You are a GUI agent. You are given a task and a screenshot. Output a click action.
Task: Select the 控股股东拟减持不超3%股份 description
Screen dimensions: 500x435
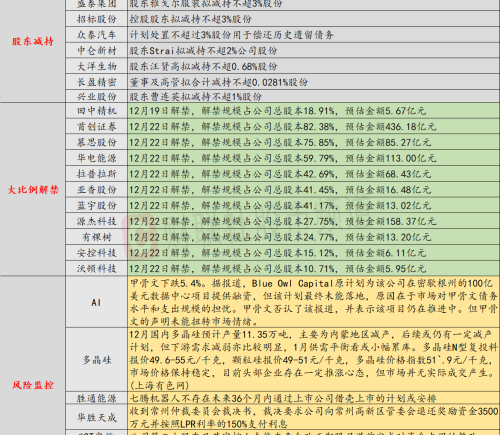pos(191,19)
